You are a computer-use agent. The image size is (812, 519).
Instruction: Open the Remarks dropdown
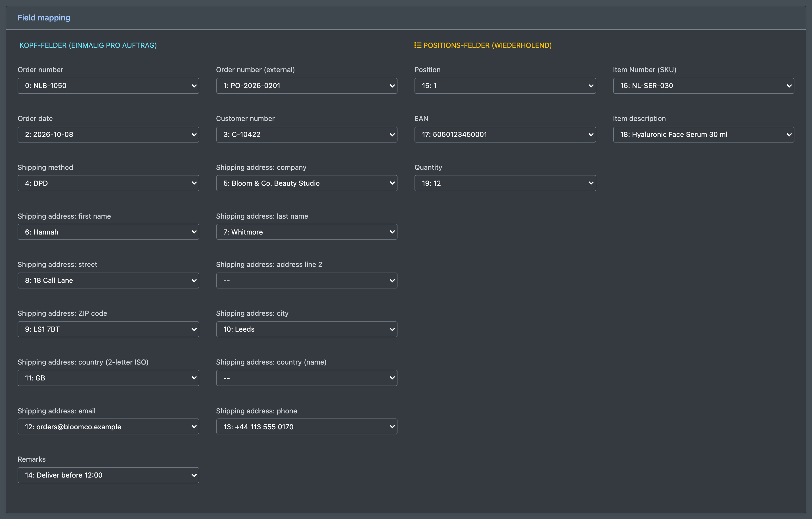click(x=108, y=475)
